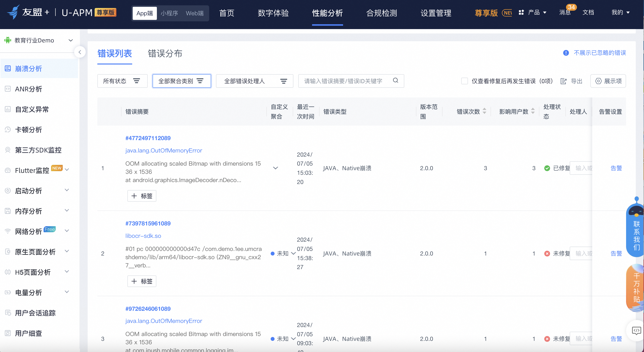Viewport: 644px width, 352px height.
Task: Select the 错误列表 tab
Action: point(115,53)
